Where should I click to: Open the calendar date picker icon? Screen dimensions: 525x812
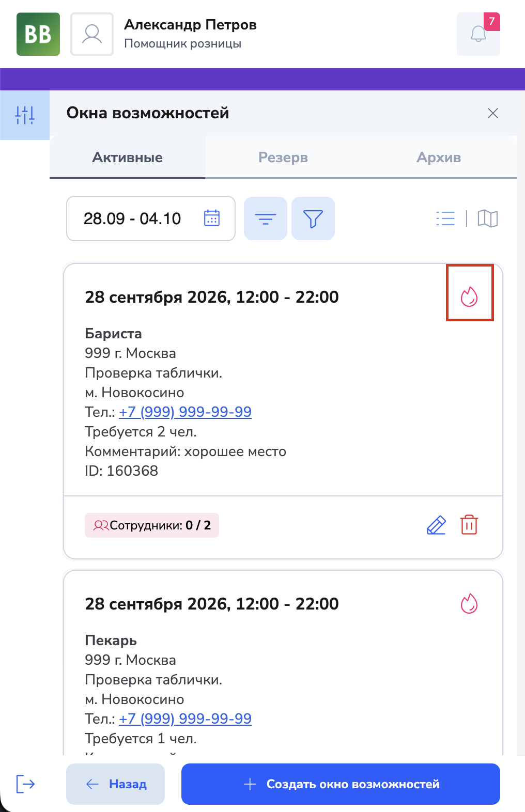[x=212, y=218]
